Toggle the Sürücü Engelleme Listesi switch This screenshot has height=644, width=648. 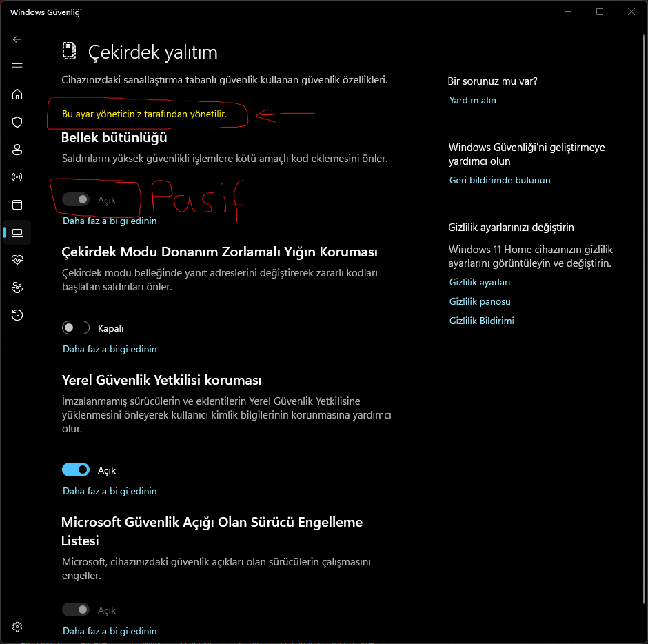pyautogui.click(x=76, y=610)
